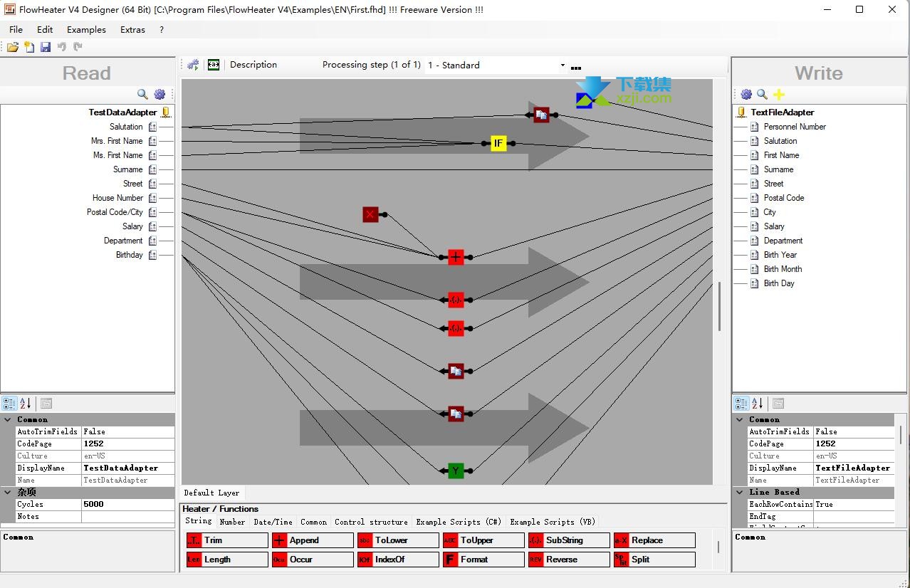Switch to the Control structure tab
The image size is (910, 588).
coord(371,522)
